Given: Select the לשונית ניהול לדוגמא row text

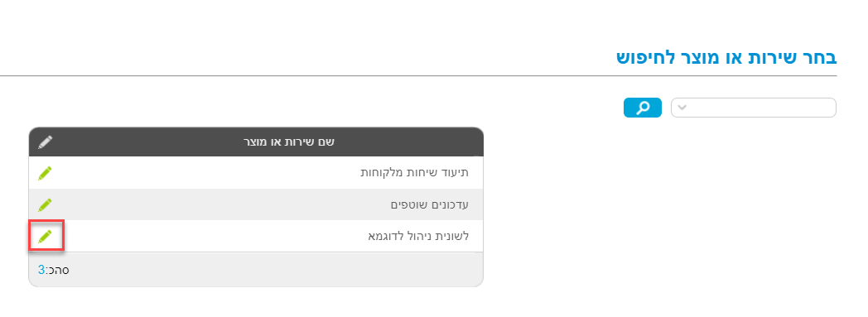Looking at the screenshot, I should (418, 236).
